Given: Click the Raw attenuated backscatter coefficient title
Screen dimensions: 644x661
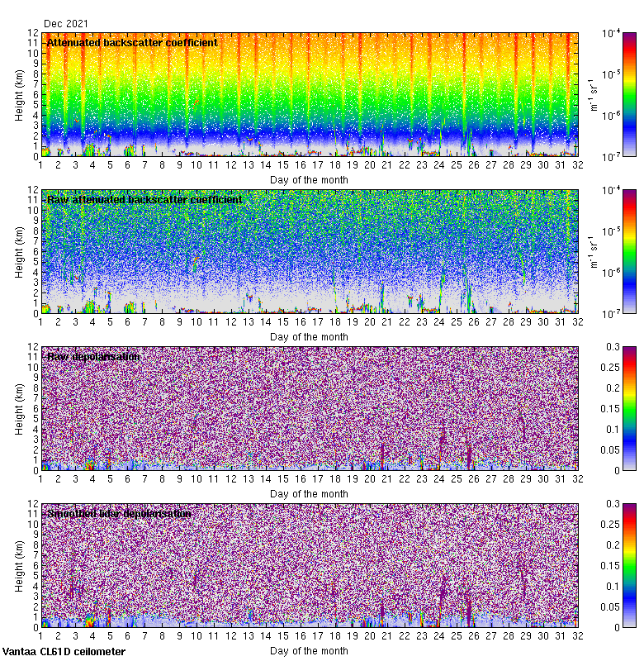Looking at the screenshot, I should (x=144, y=200).
